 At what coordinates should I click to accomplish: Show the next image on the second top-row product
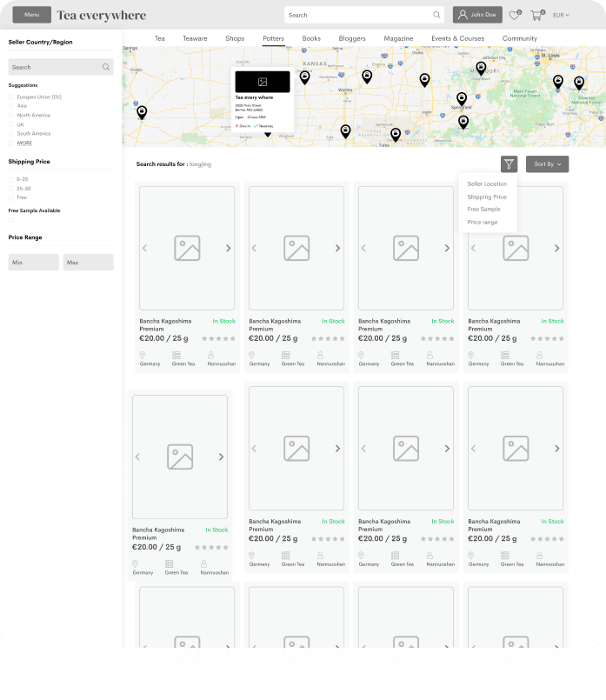(x=338, y=248)
